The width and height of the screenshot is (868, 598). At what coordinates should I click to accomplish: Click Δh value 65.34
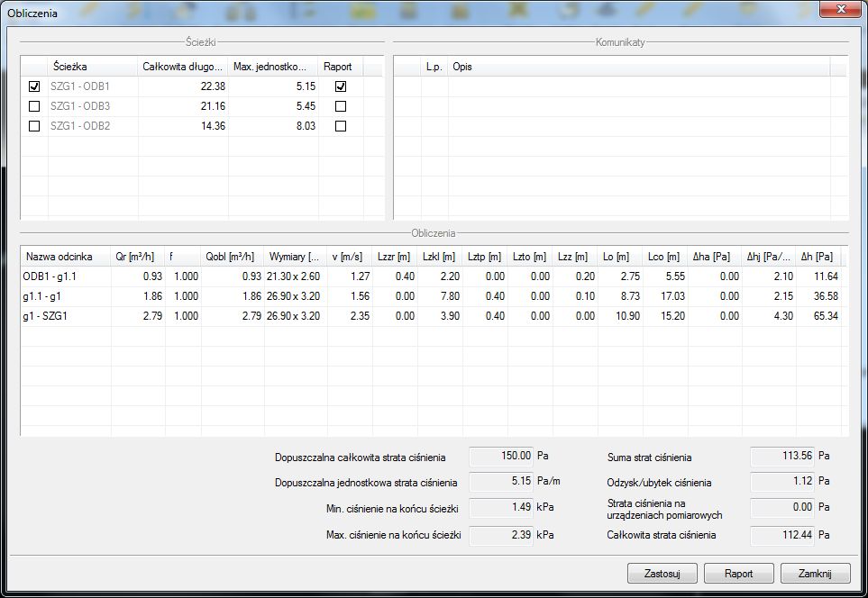(826, 316)
